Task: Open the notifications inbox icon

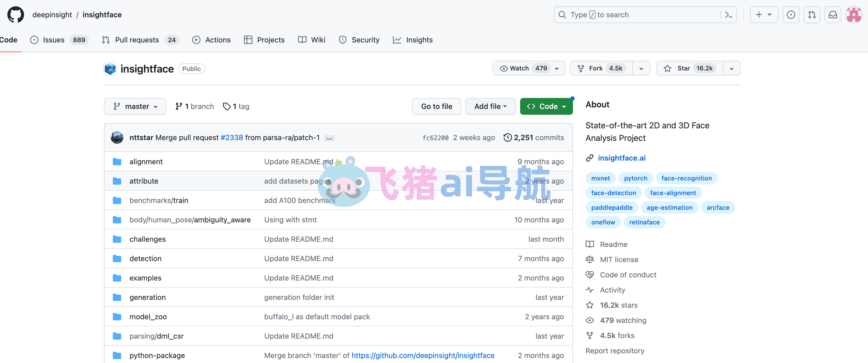Action: tap(833, 15)
